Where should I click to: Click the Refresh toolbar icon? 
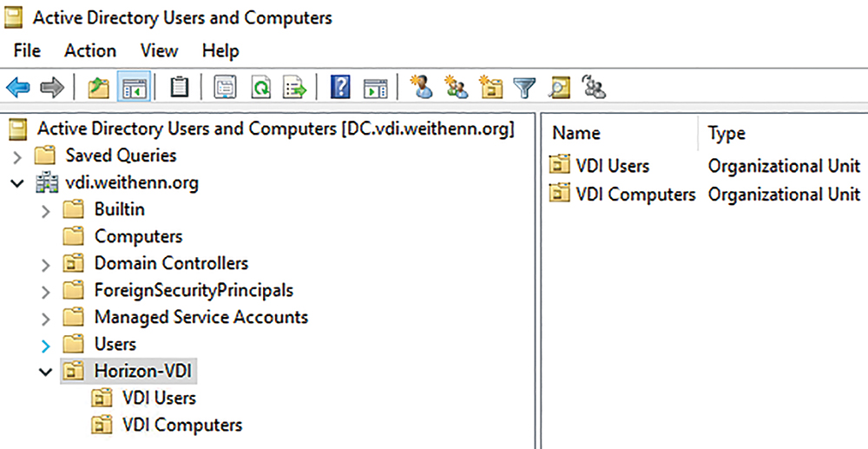pos(260,88)
